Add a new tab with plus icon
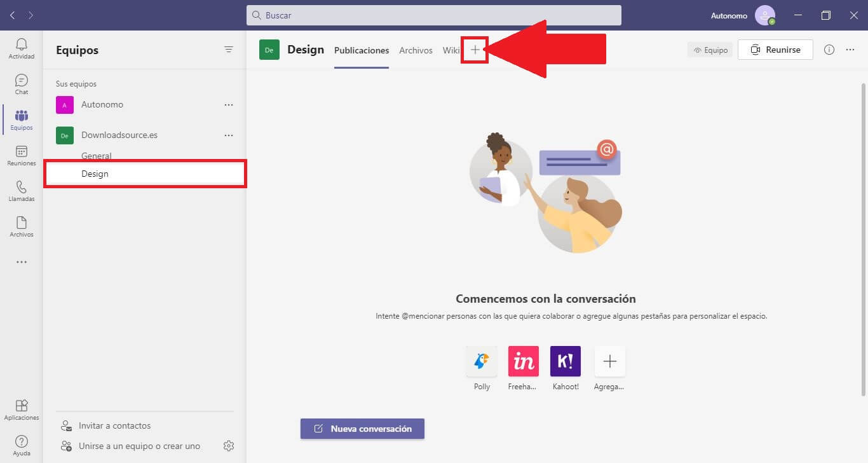Viewport: 868px width, 463px height. 475,50
